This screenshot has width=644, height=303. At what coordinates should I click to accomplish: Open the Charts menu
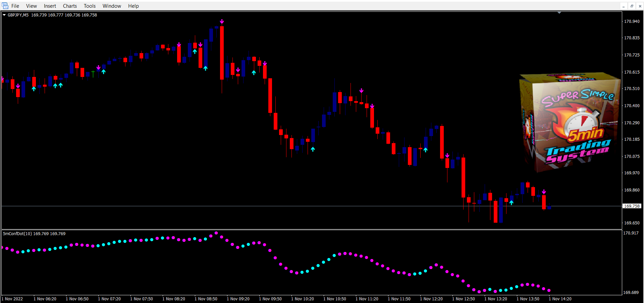point(70,6)
